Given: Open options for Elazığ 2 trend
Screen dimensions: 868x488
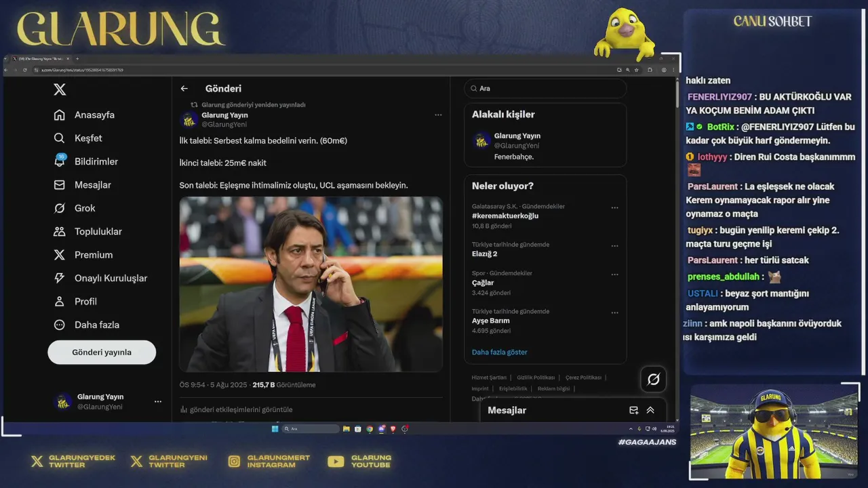Looking at the screenshot, I should 614,246.
